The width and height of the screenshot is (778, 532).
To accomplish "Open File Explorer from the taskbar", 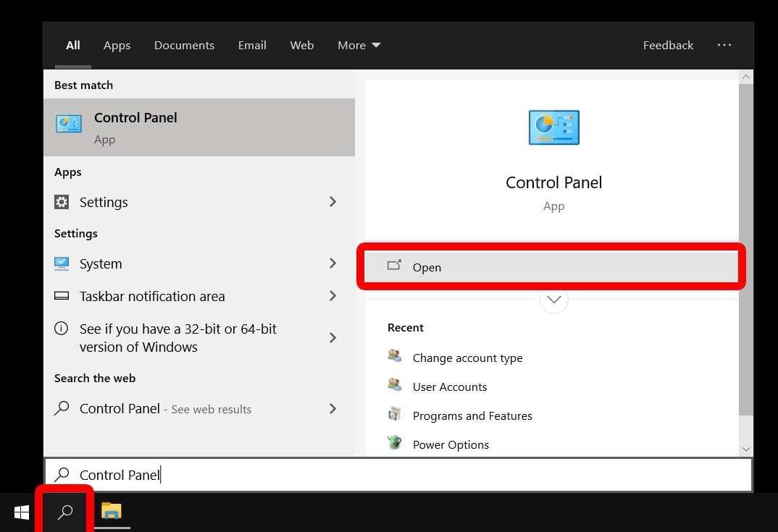I will pos(111,511).
